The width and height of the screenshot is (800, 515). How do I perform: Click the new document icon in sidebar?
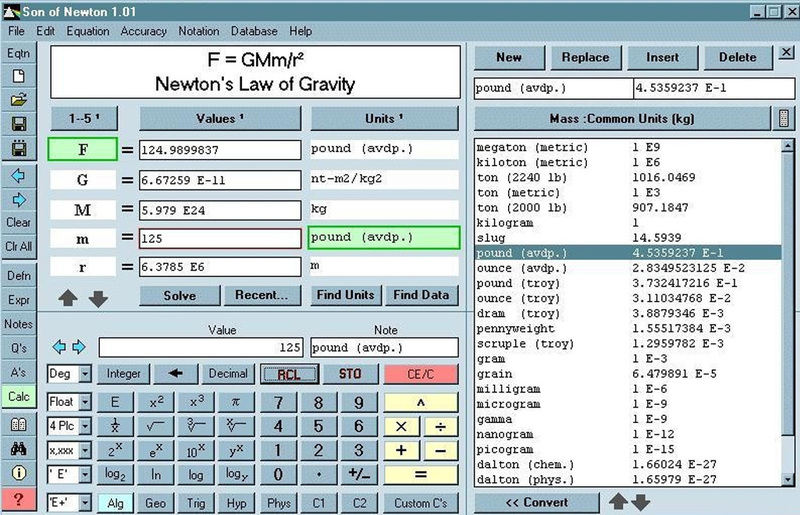point(18,77)
